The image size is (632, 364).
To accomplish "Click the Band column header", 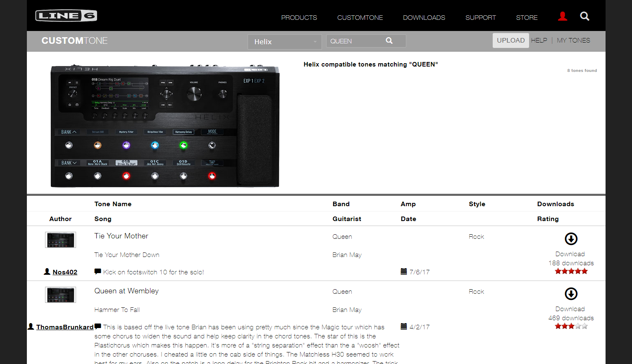I will coord(341,204).
